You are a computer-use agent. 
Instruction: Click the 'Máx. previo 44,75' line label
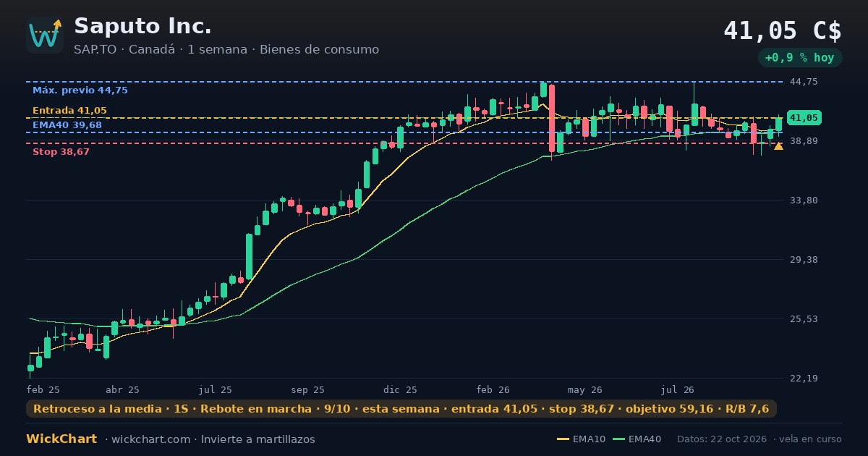click(80, 90)
